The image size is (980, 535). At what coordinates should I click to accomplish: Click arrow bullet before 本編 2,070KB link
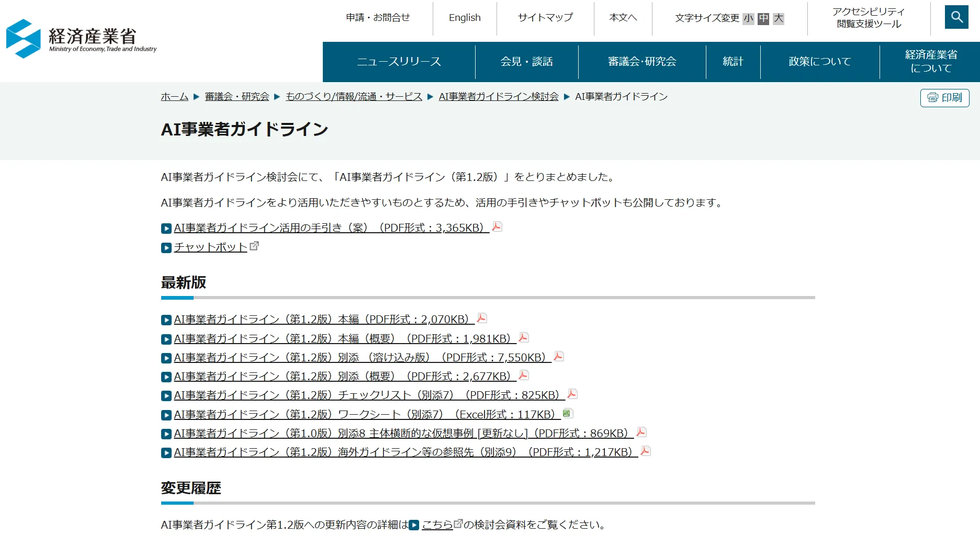point(166,320)
